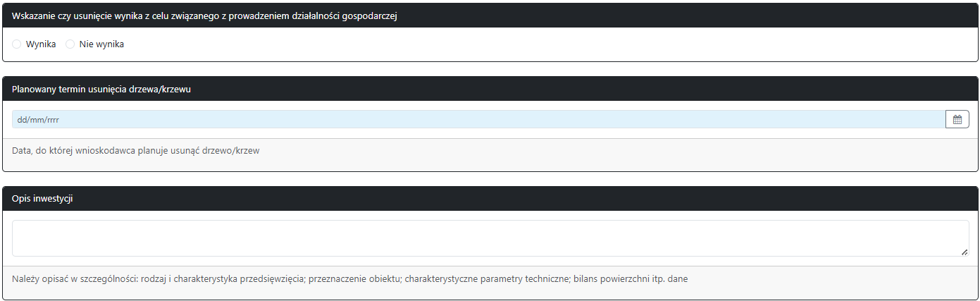This screenshot has width=980, height=301.
Task: Open the calendar date picker icon
Action: (x=957, y=120)
